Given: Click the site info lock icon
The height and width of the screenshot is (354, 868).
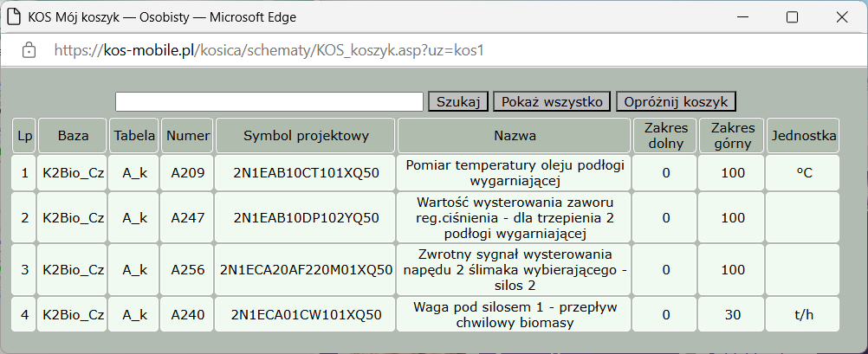Looking at the screenshot, I should [29, 50].
